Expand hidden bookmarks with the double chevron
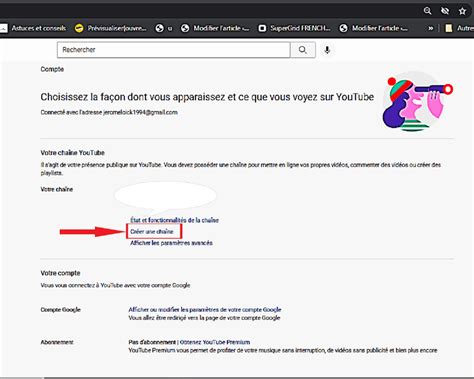Image resolution: width=474 pixels, height=379 pixels. pyautogui.click(x=431, y=28)
